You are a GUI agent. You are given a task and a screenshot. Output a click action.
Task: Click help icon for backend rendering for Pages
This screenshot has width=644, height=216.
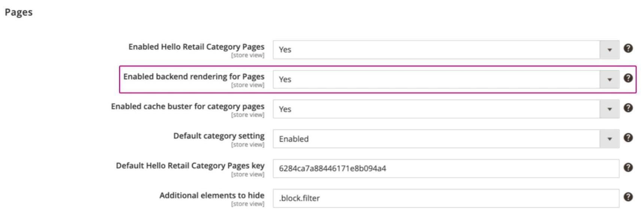point(628,78)
